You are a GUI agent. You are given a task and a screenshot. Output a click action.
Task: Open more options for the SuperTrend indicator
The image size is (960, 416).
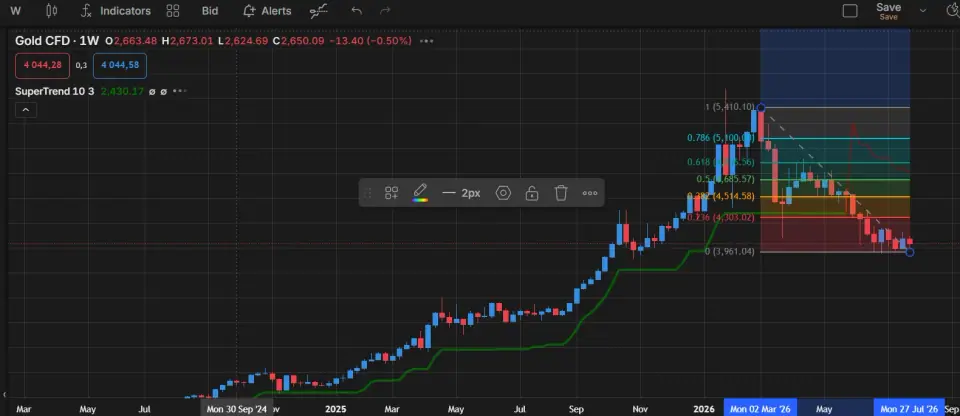click(179, 91)
